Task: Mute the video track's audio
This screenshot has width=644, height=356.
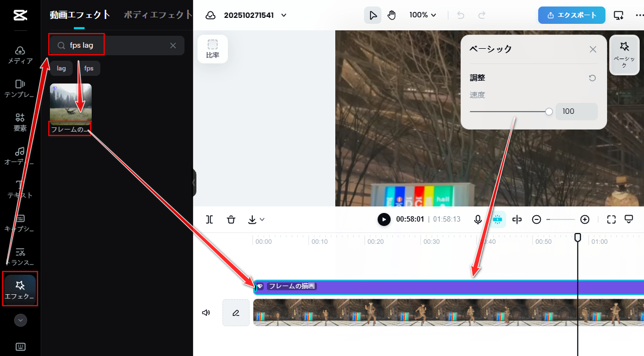Action: coord(206,313)
